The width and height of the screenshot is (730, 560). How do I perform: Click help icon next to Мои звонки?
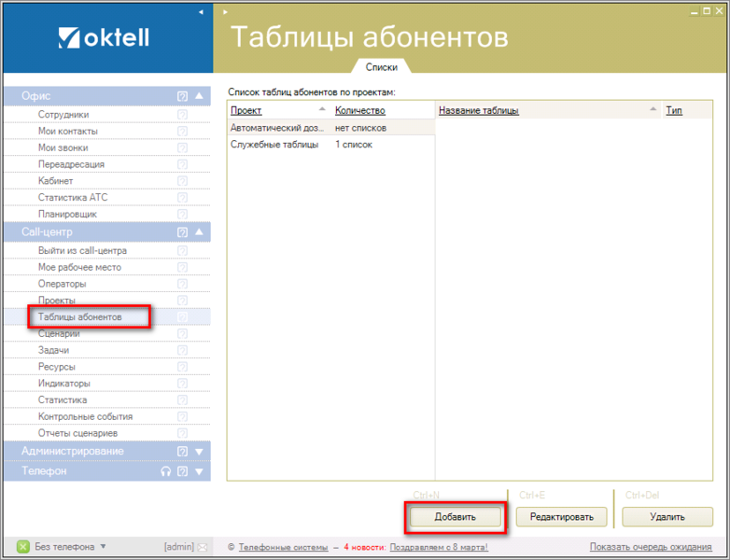[183, 148]
